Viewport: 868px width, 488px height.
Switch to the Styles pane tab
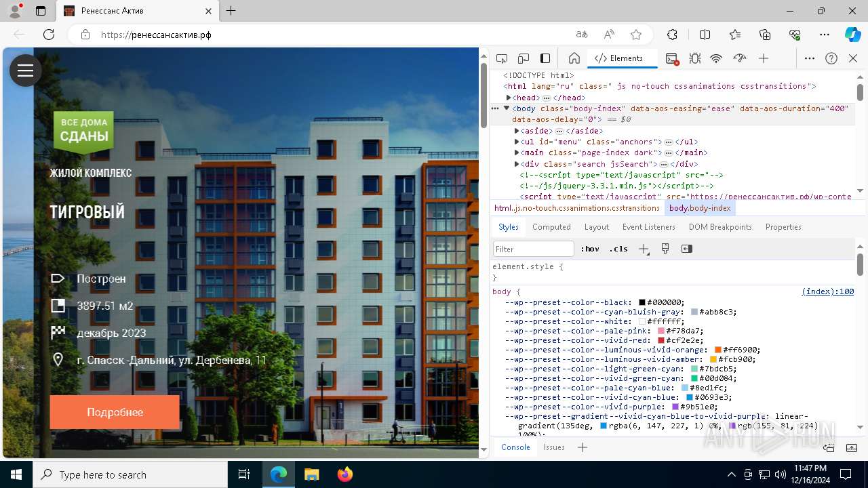[509, 227]
